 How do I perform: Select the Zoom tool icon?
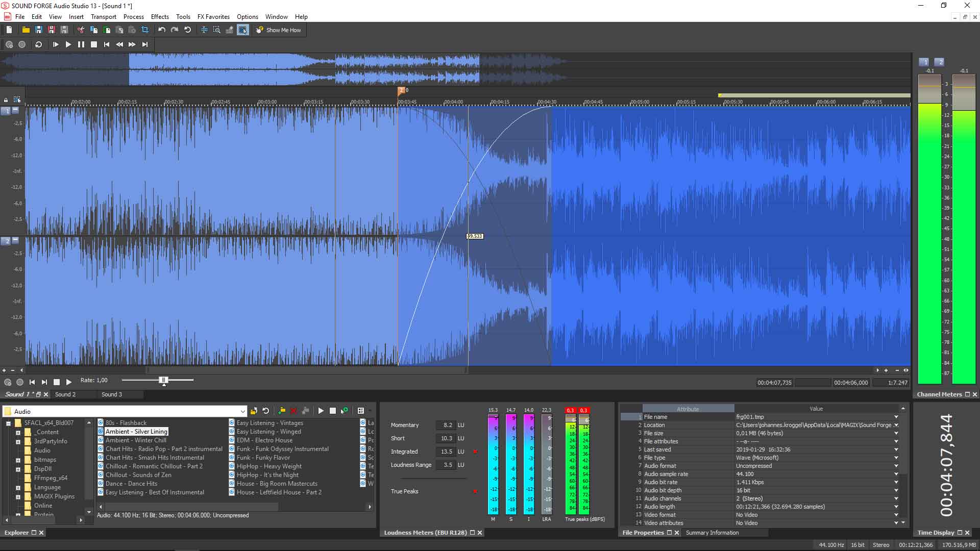(x=216, y=30)
